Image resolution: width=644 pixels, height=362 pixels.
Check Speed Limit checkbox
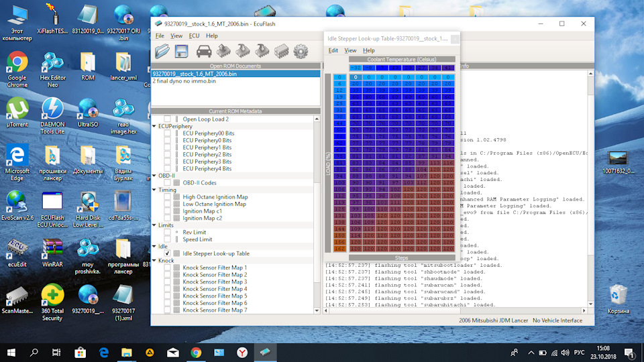[167, 239]
